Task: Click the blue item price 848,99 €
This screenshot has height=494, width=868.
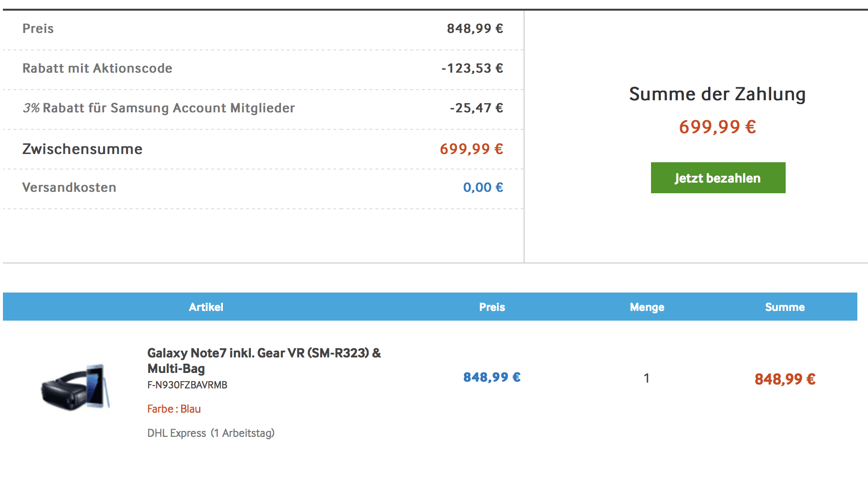Action: [492, 377]
